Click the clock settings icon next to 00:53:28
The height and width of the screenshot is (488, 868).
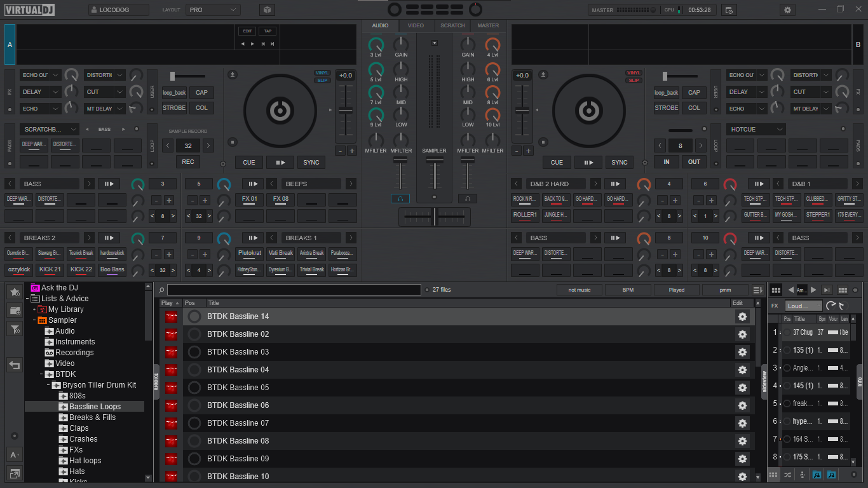(729, 10)
